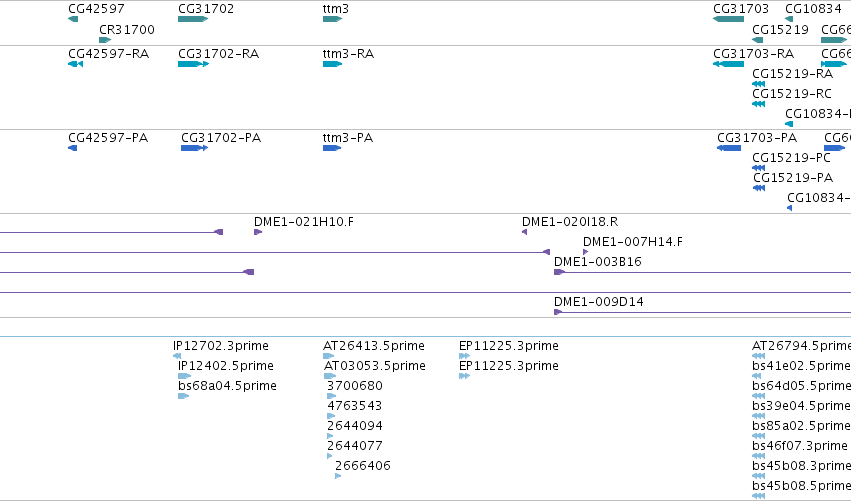
Task: Select BAC end DME1-007H14.F label
Action: tap(633, 242)
